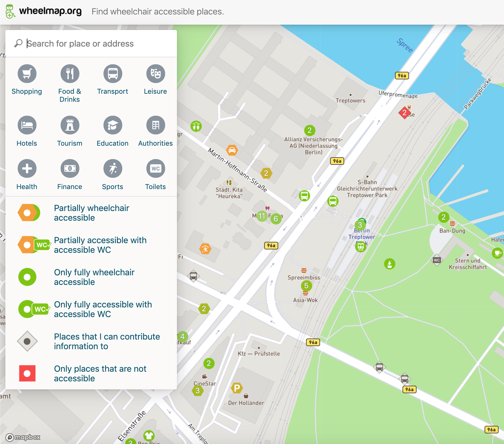The height and width of the screenshot is (444, 504).
Task: Expand the red cluster near the Spree
Action: [404, 113]
